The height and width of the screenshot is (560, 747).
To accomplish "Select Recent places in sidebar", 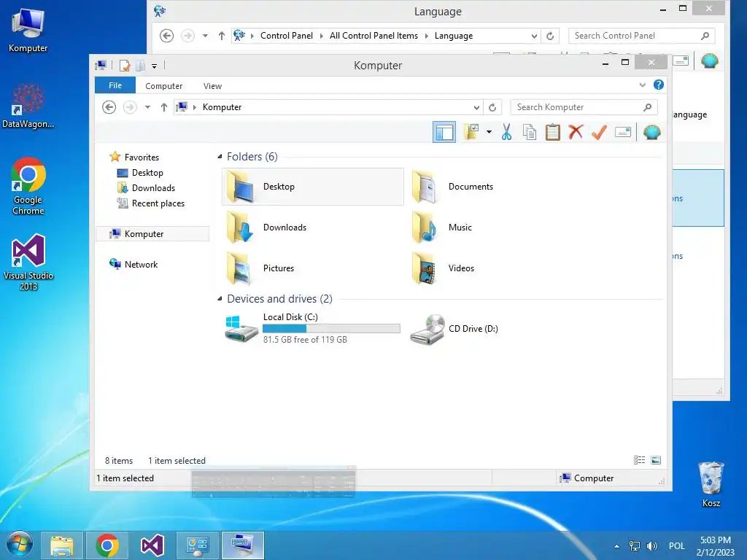I will tap(158, 203).
